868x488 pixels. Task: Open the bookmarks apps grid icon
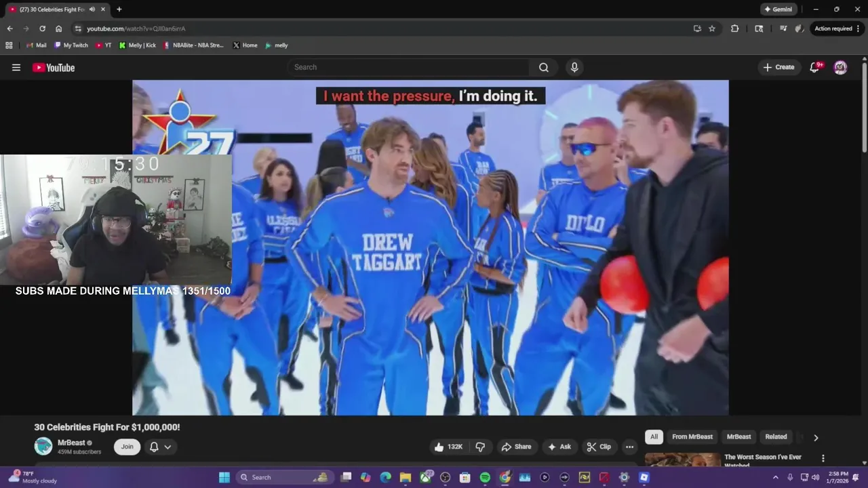click(x=9, y=45)
